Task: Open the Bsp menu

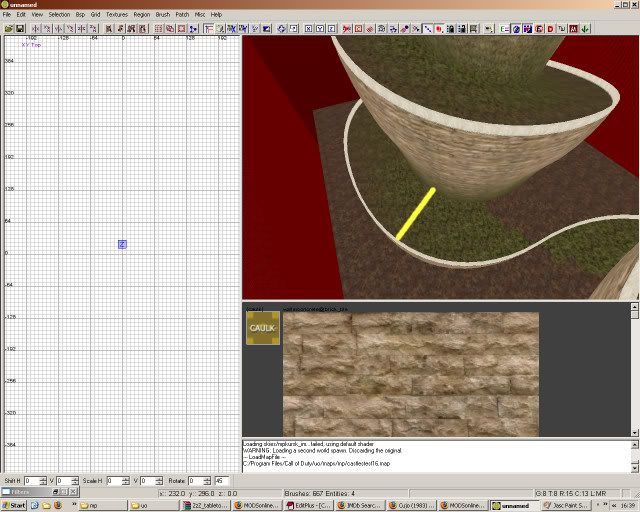Action: tap(80, 15)
